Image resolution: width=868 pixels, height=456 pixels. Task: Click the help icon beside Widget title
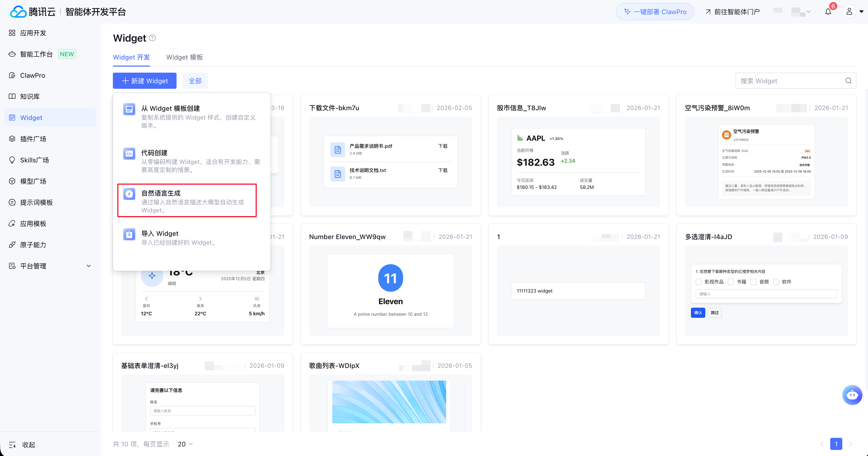coord(152,38)
